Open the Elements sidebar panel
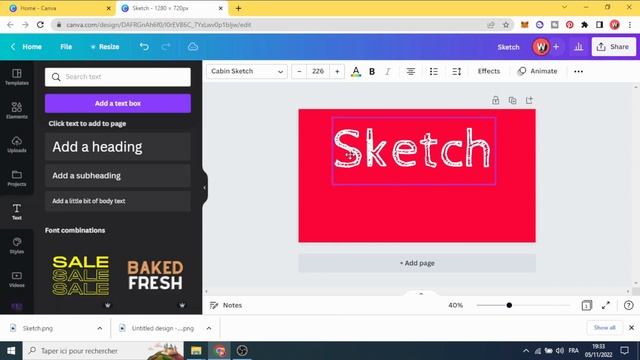Screen dimensions: 640x360 [x=17, y=111]
